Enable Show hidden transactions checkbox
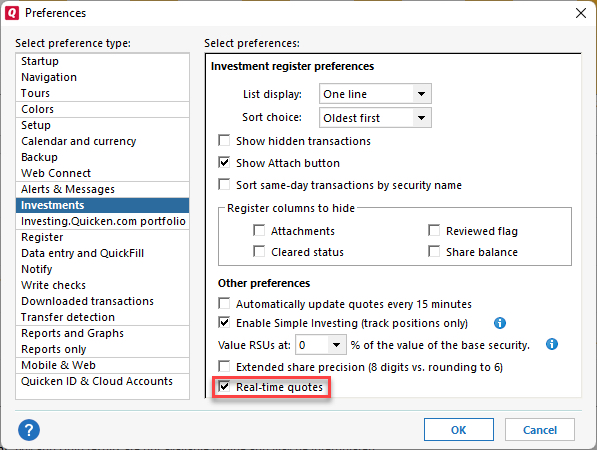Image resolution: width=597 pixels, height=450 pixels. (224, 140)
